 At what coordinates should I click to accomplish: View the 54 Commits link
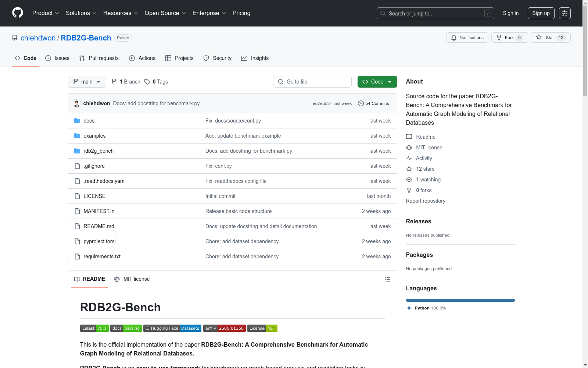point(373,103)
